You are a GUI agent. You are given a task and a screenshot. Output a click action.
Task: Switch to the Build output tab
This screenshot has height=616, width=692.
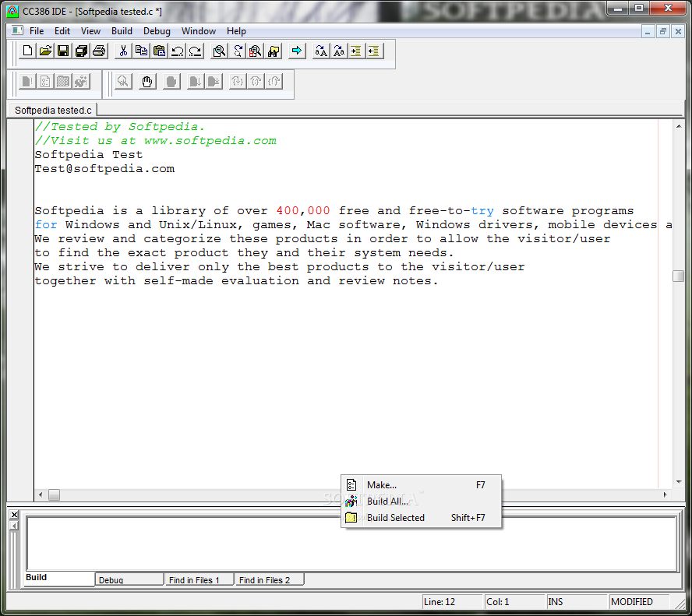pyautogui.click(x=59, y=578)
